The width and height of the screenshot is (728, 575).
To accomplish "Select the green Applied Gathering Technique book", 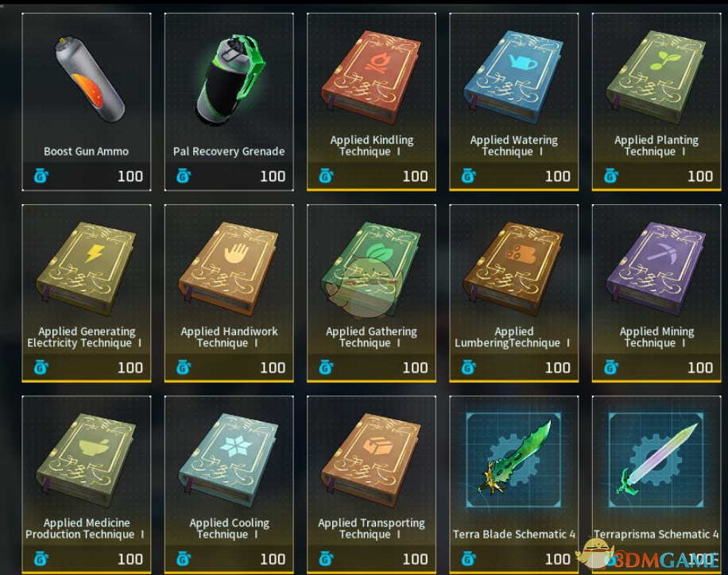I will [371, 293].
